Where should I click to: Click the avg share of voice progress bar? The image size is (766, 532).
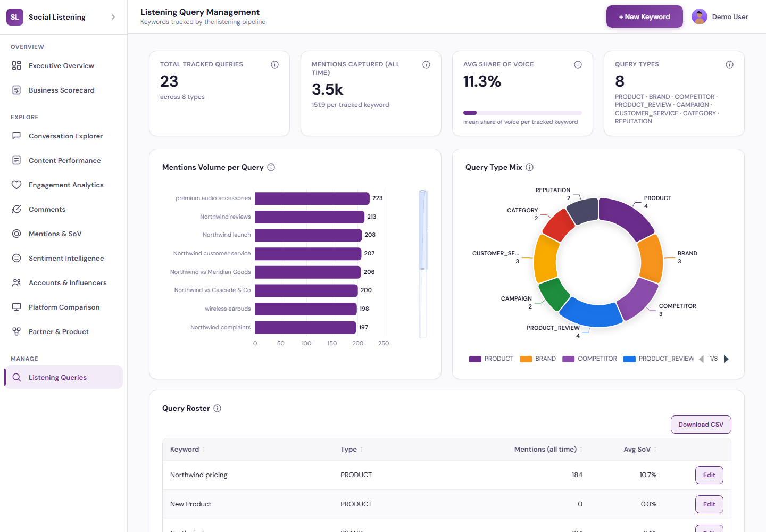click(522, 113)
